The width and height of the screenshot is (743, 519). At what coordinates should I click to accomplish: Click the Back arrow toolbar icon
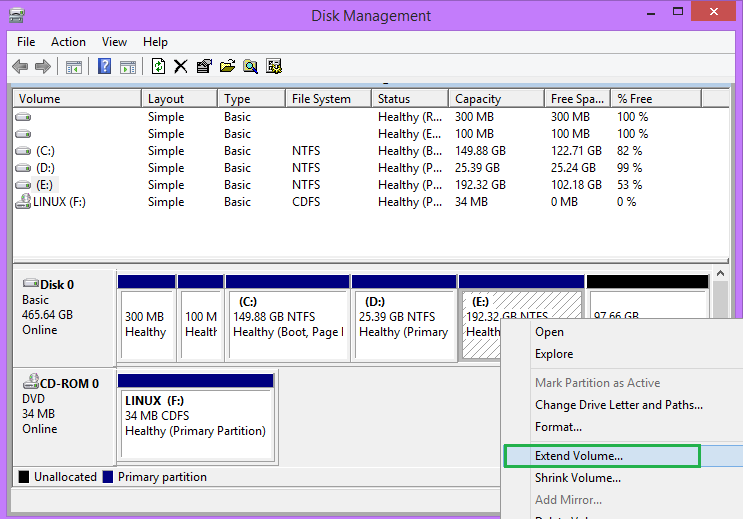[20, 66]
